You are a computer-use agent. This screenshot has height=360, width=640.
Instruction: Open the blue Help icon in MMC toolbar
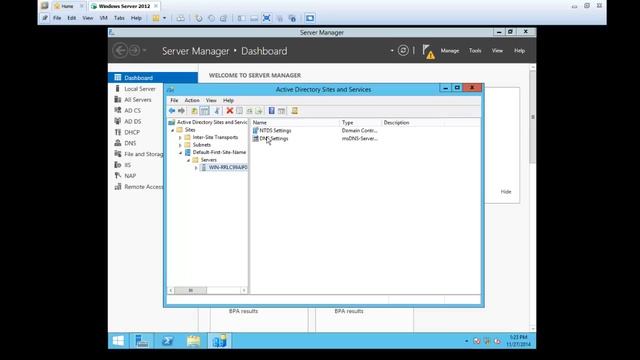(x=271, y=111)
